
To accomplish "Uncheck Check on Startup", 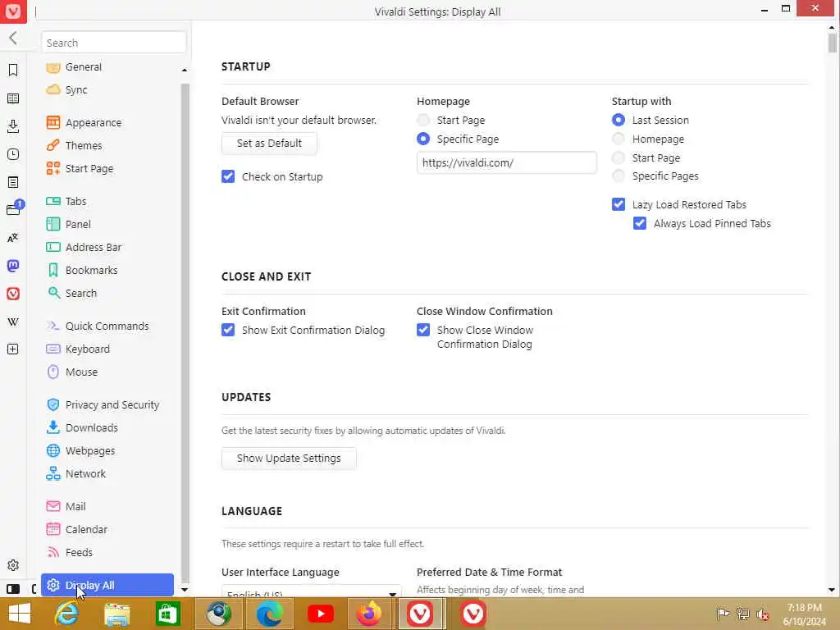I will pyautogui.click(x=228, y=176).
